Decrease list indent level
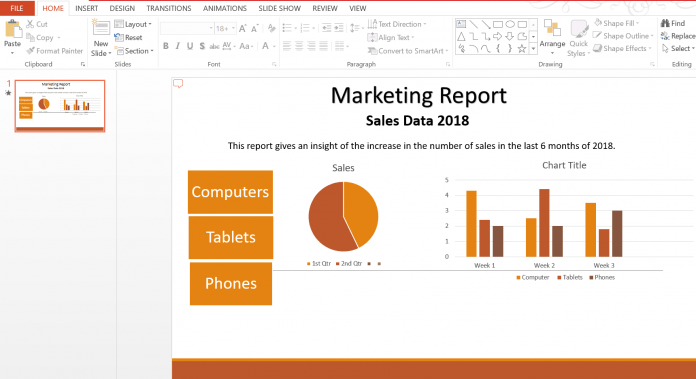This screenshot has width=696, height=379. pyautogui.click(x=326, y=28)
